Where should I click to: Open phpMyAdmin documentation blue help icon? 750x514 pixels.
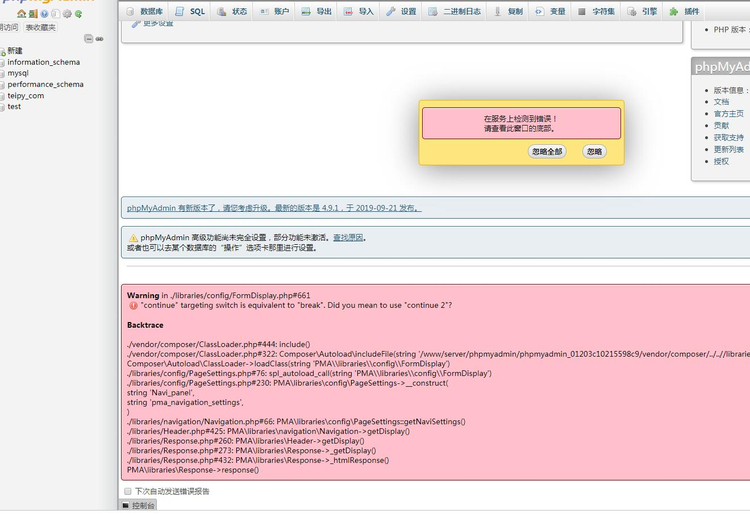(44, 14)
